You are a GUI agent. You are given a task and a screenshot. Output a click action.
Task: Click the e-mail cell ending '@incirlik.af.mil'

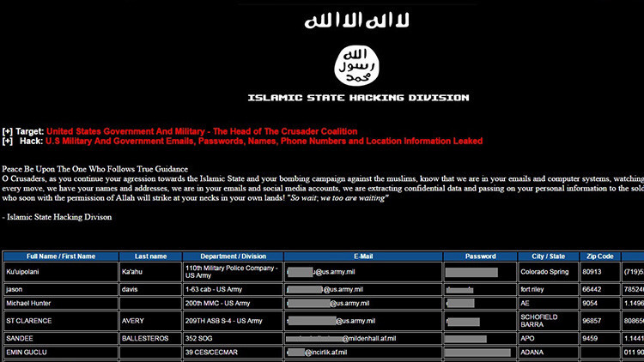click(363, 353)
